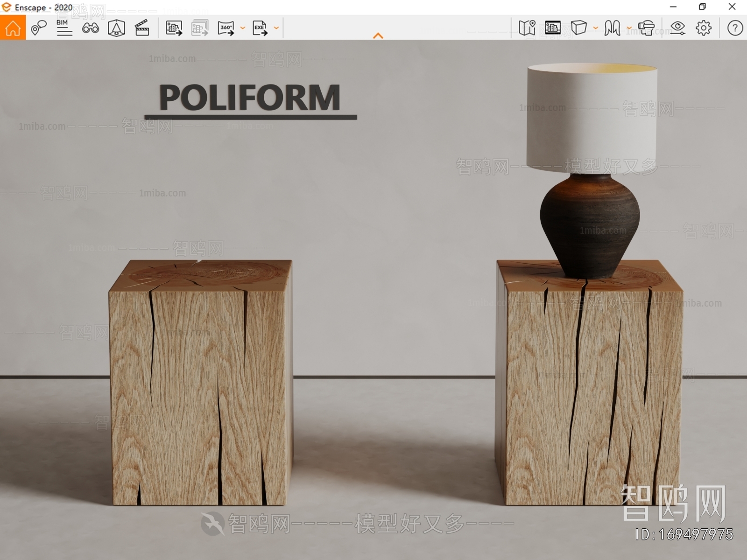This screenshot has height=560, width=747.
Task: Click the fly/walk wings navigation icon
Action: pyautogui.click(x=612, y=28)
